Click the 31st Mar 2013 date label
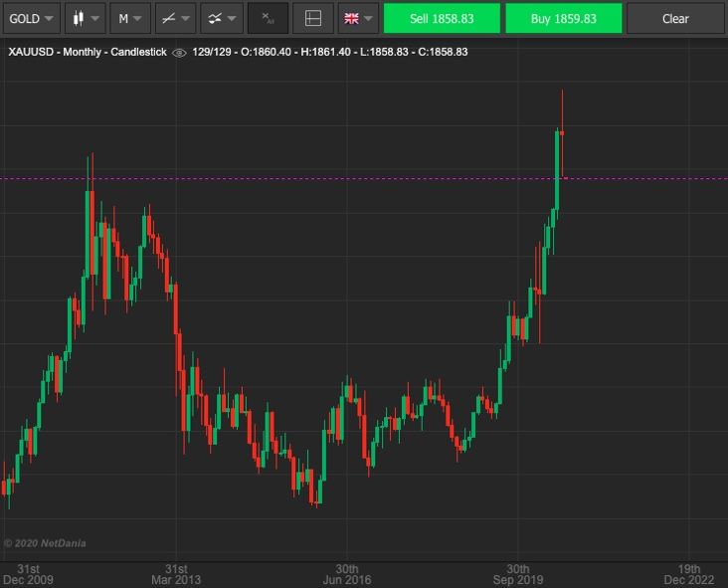The image size is (728, 588). coord(176,574)
